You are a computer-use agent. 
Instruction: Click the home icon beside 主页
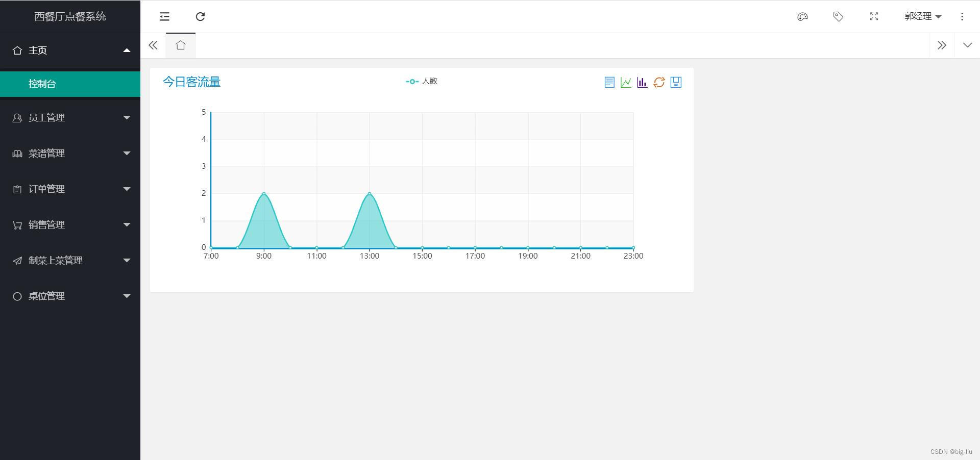click(x=17, y=50)
